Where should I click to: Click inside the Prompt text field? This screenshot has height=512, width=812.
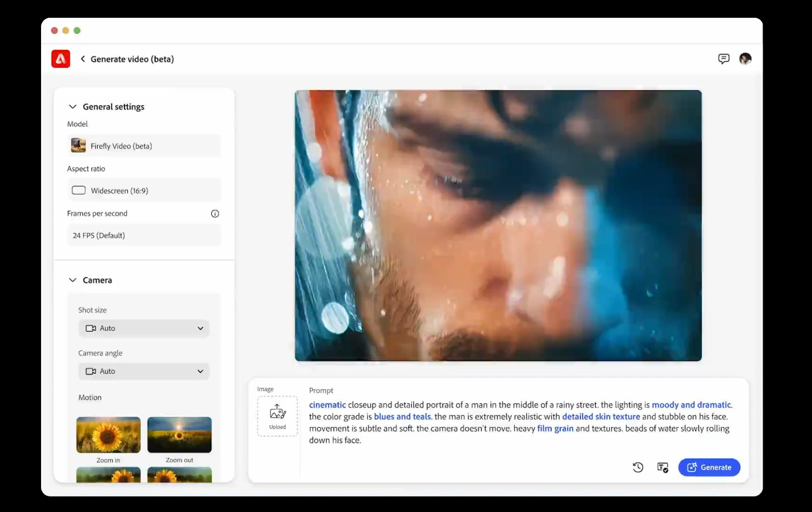[x=520, y=423]
